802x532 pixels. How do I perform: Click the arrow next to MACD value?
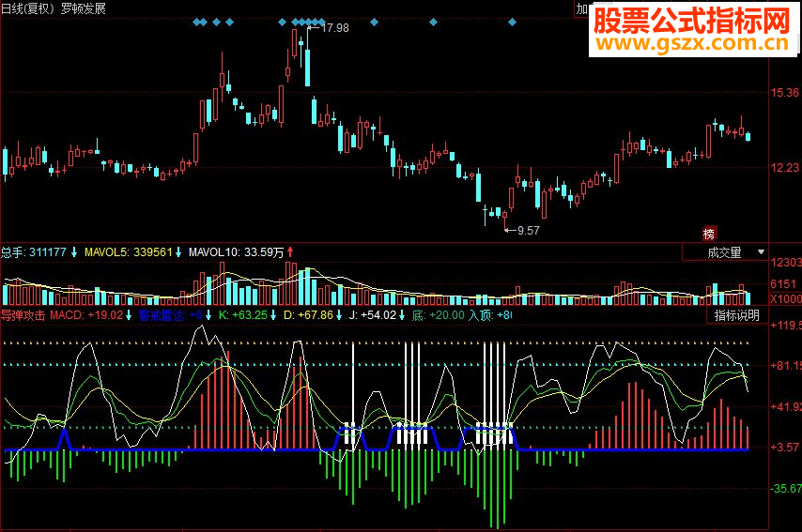pos(129,315)
